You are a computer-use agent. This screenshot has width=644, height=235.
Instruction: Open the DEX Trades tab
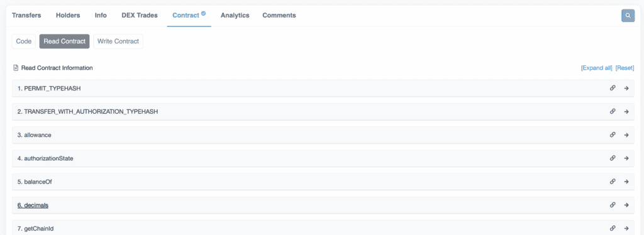coord(139,16)
